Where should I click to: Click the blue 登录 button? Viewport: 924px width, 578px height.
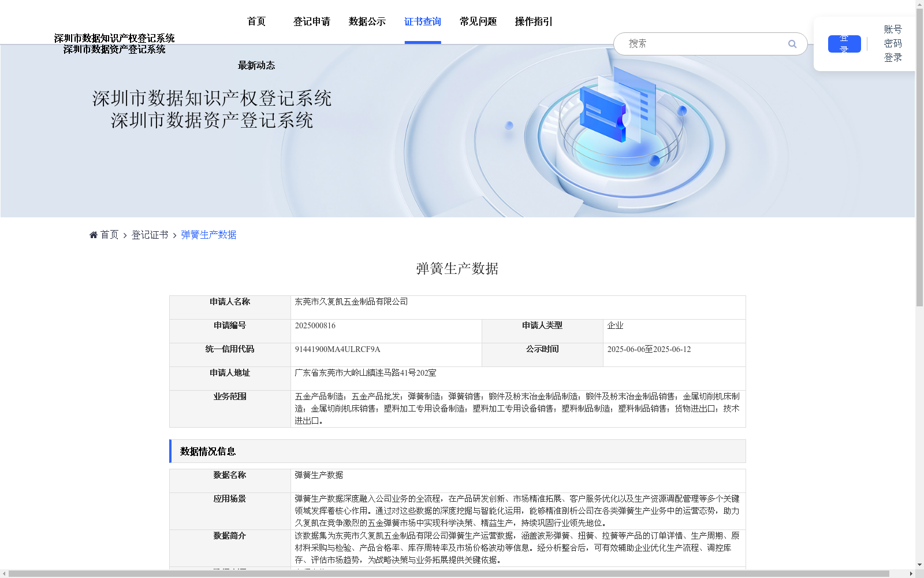click(x=844, y=44)
